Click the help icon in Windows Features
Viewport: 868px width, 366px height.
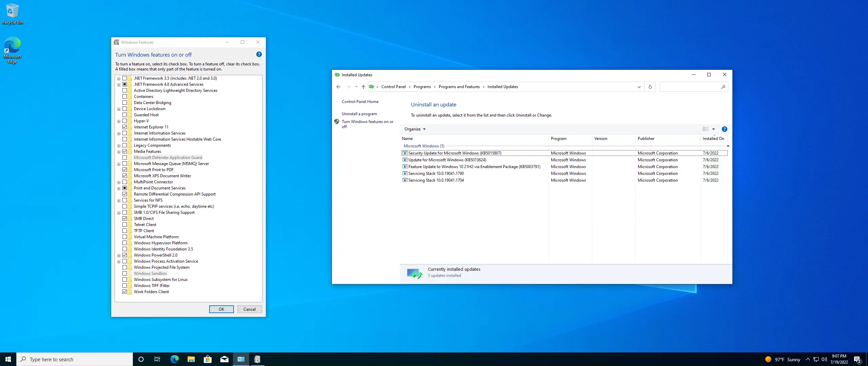pyautogui.click(x=259, y=54)
